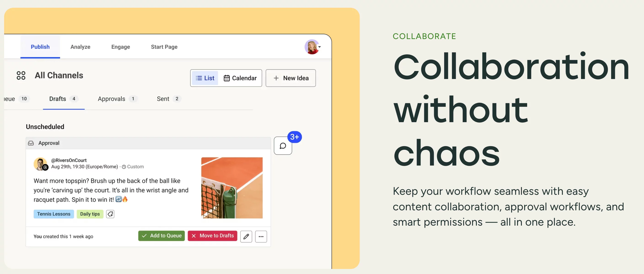644x274 pixels.
Task: Open the grid icon next to All Channels
Action: coord(21,75)
